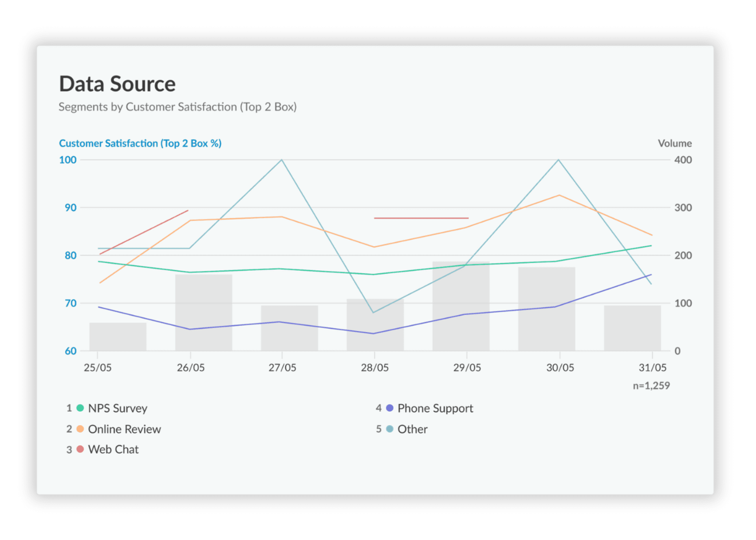Select the Phone Support legend color dot
Screen dimensions: 756x540
389,408
